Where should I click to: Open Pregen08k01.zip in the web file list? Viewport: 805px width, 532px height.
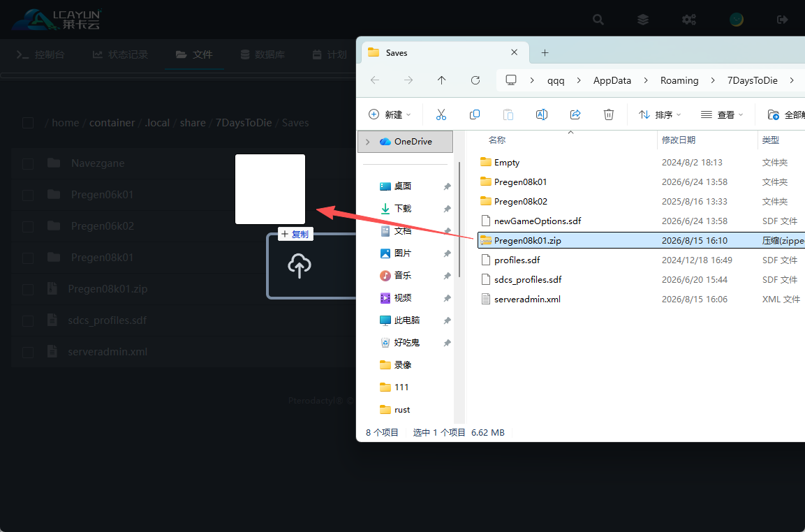click(x=108, y=288)
